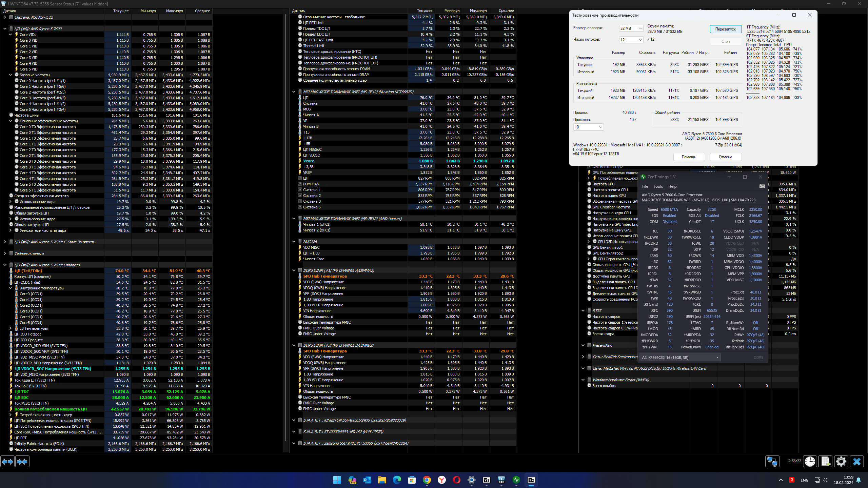Click the HWiNFO remote network monitors icon
This screenshot has height=488, width=868.
tap(772, 461)
